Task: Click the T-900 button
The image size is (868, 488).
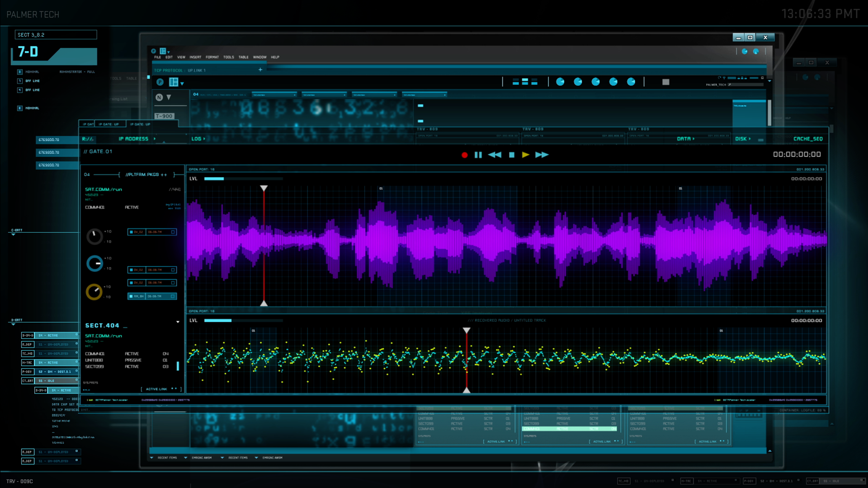Action: [x=164, y=116]
